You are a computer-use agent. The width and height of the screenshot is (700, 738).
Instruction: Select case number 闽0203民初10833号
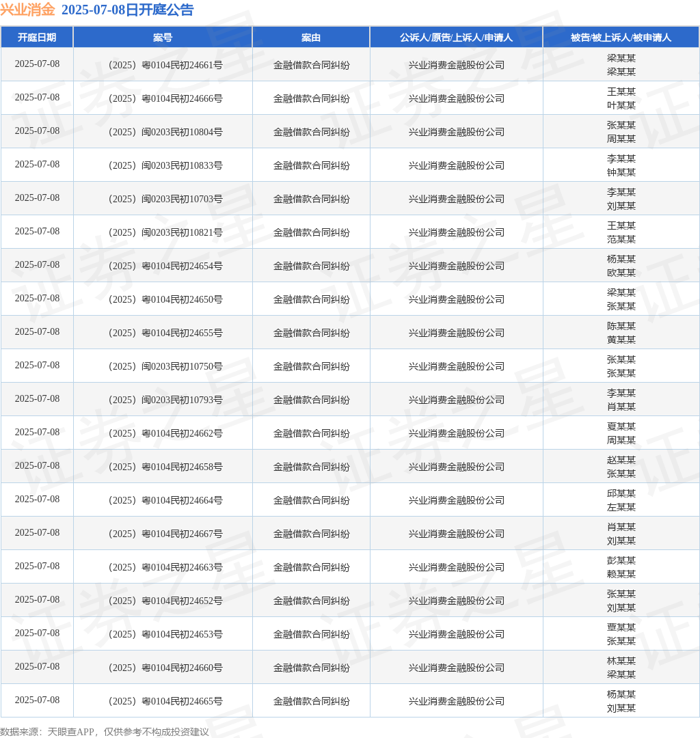click(165, 165)
